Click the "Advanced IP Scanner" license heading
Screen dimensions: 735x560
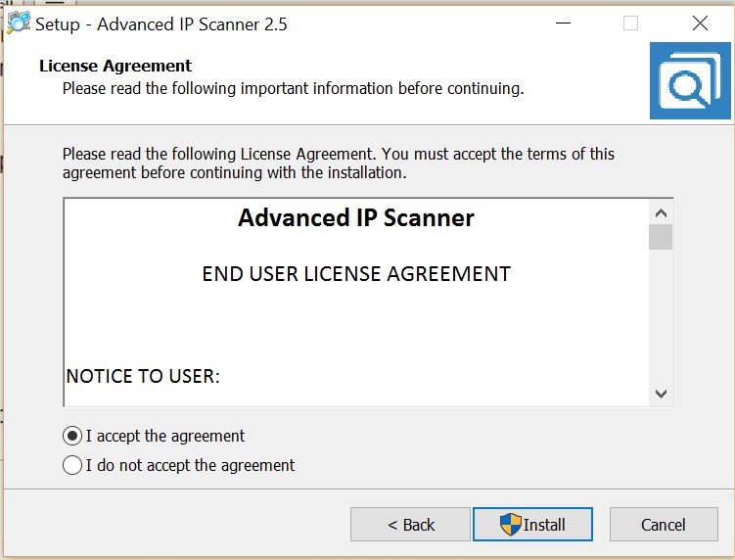[x=356, y=217]
